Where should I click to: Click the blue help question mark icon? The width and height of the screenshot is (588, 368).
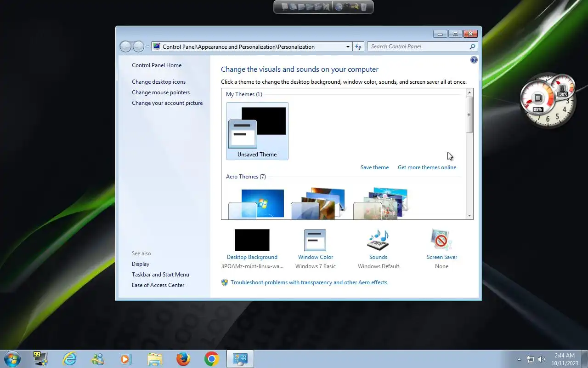[474, 60]
